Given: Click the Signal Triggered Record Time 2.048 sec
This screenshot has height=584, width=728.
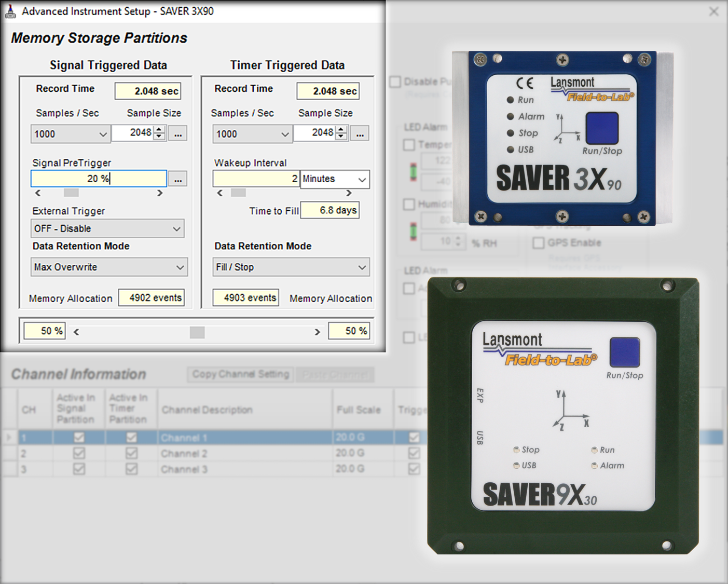Looking at the screenshot, I should point(148,91).
